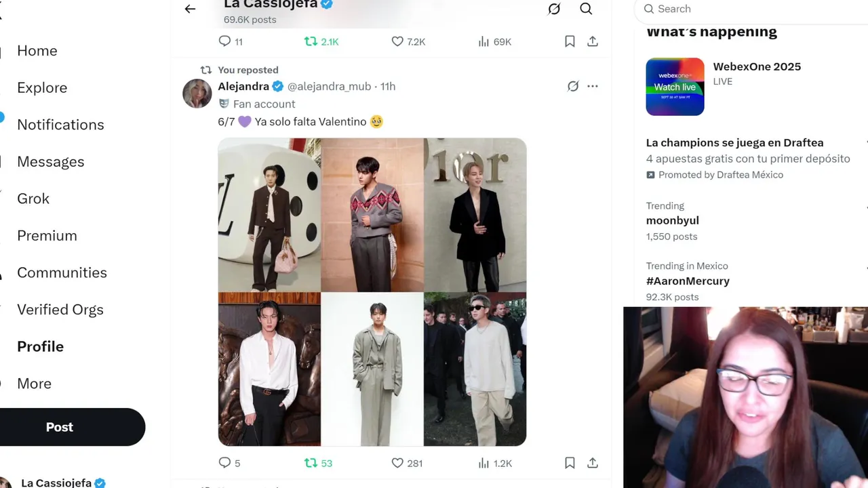Click the search icon in profile header
This screenshot has width=868, height=488.
586,9
